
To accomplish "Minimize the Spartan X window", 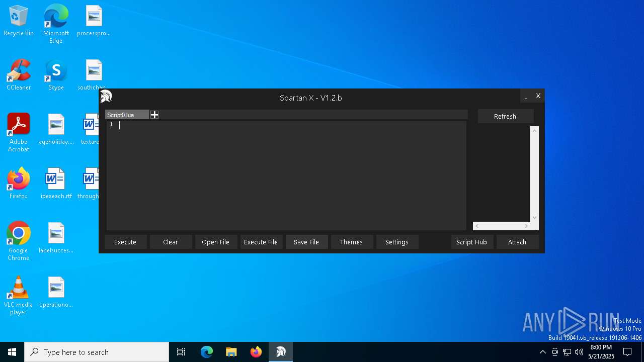I will coord(526,96).
